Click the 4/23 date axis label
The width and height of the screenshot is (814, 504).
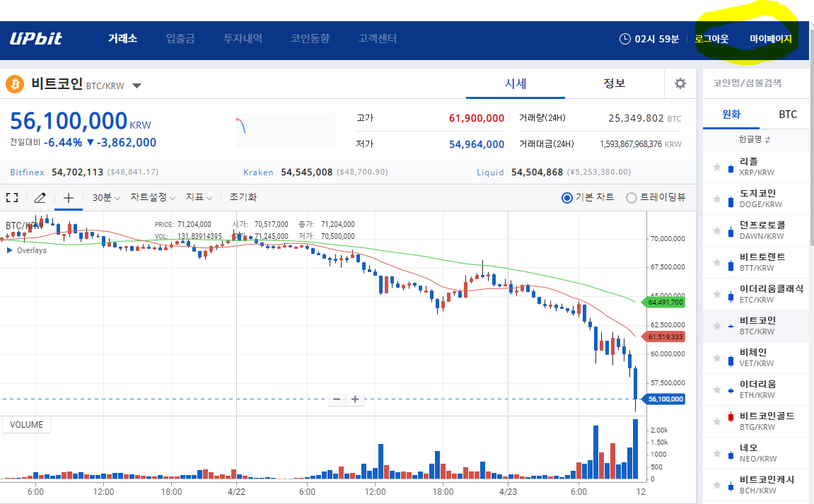(508, 491)
